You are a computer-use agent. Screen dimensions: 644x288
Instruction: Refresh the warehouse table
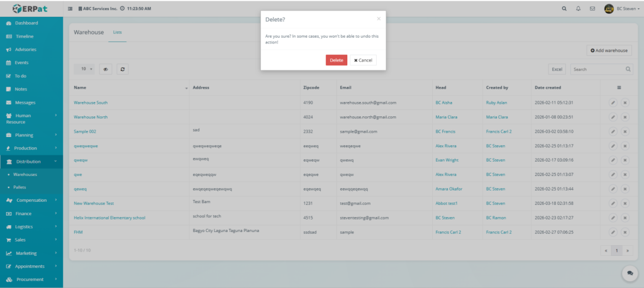pyautogui.click(x=123, y=69)
